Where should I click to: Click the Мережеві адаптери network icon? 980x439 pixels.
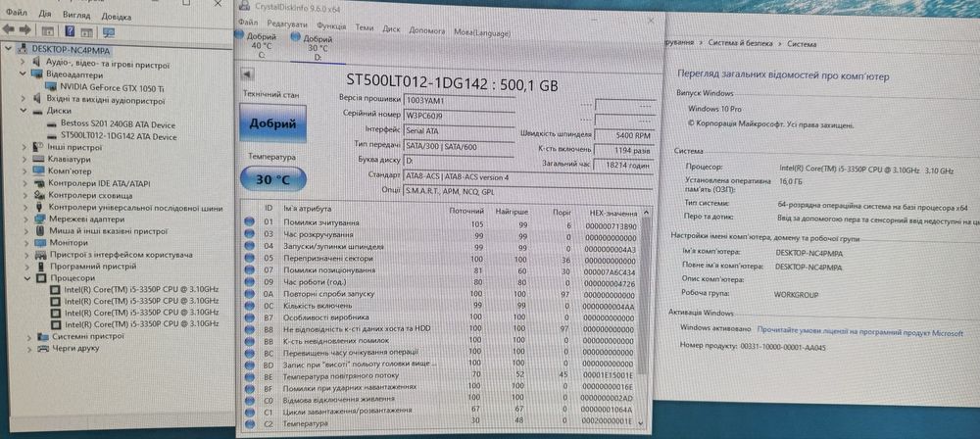pyautogui.click(x=39, y=219)
